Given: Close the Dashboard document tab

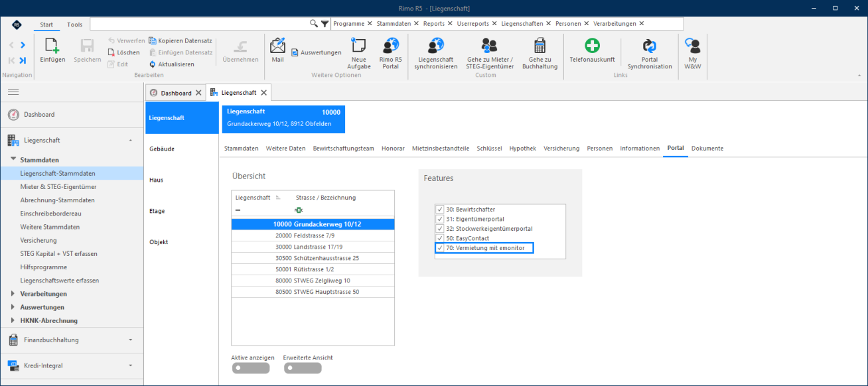Looking at the screenshot, I should [x=197, y=93].
